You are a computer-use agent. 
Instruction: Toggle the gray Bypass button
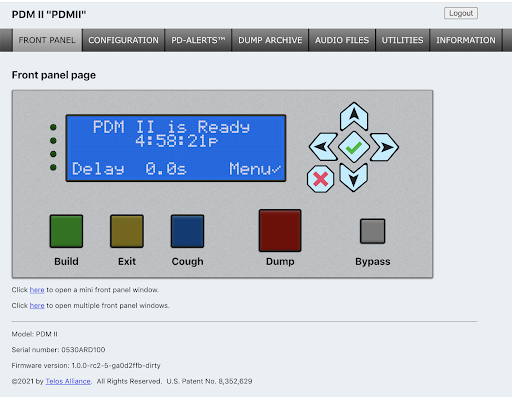372,231
